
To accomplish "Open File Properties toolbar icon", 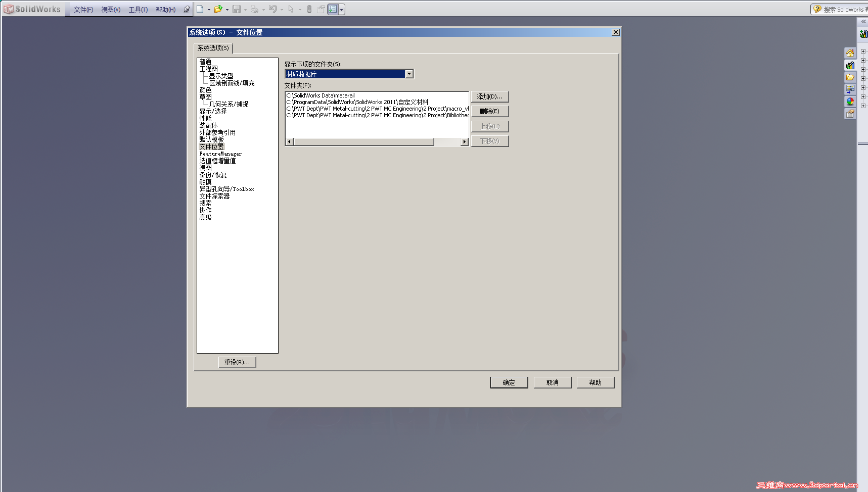I will pos(321,9).
